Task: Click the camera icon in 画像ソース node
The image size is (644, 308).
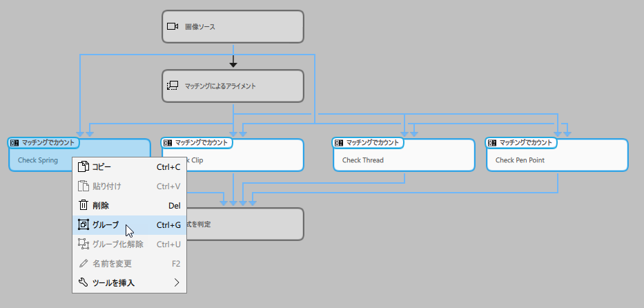Action: click(173, 27)
